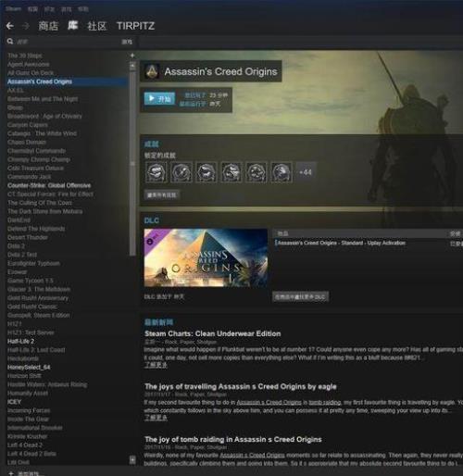The height and width of the screenshot is (476, 463).
Task: Select International Snooker in game list
Action: click(35, 428)
